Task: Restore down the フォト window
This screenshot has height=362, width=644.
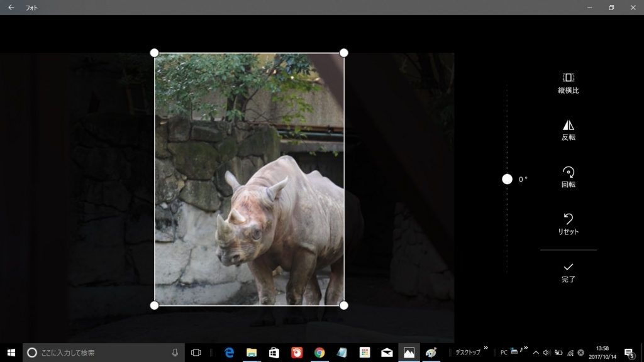Action: [x=611, y=8]
